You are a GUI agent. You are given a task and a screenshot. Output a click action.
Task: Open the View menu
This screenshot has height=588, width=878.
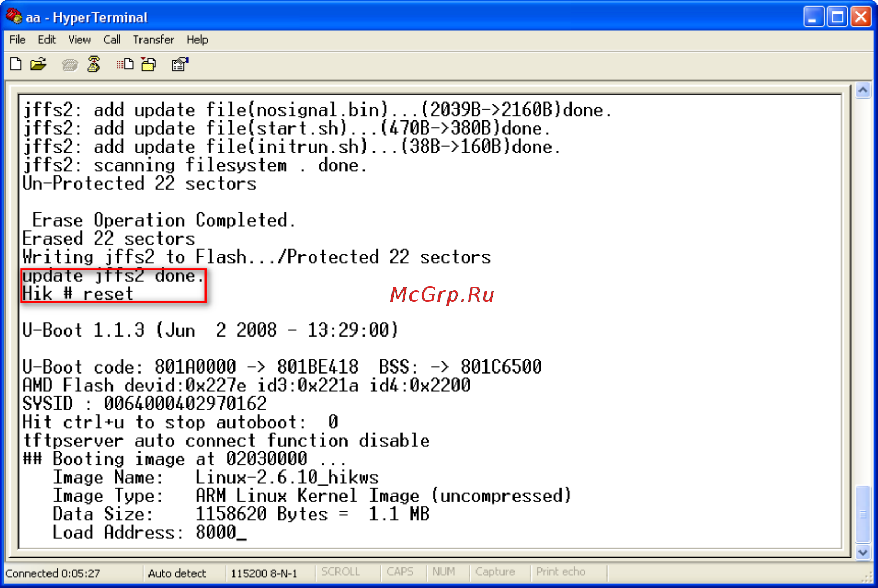point(79,40)
